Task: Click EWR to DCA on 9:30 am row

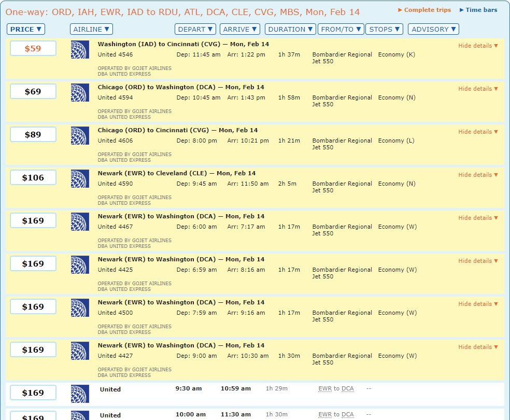Action: 336,388
